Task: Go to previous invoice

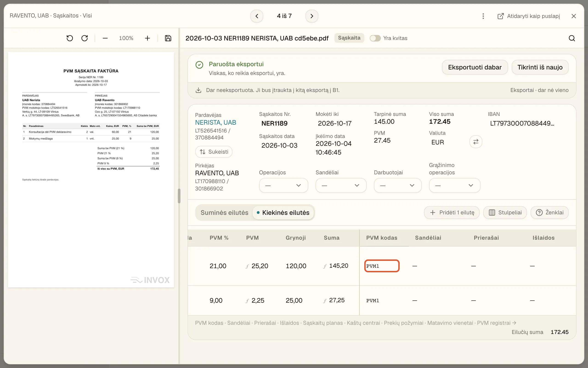Action: [257, 16]
